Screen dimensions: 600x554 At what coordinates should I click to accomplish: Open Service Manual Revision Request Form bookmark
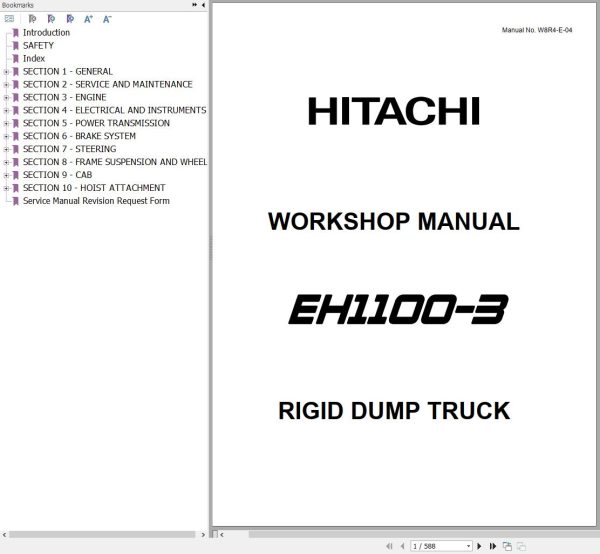[96, 201]
